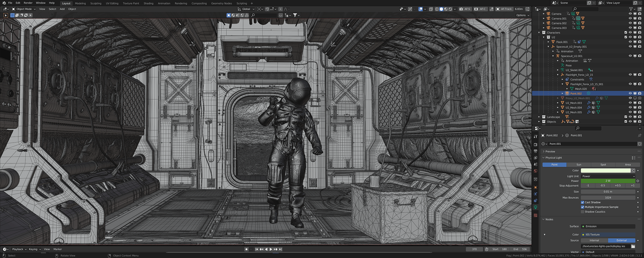
Task: Switch to wireframe viewport shading
Action: [437, 9]
